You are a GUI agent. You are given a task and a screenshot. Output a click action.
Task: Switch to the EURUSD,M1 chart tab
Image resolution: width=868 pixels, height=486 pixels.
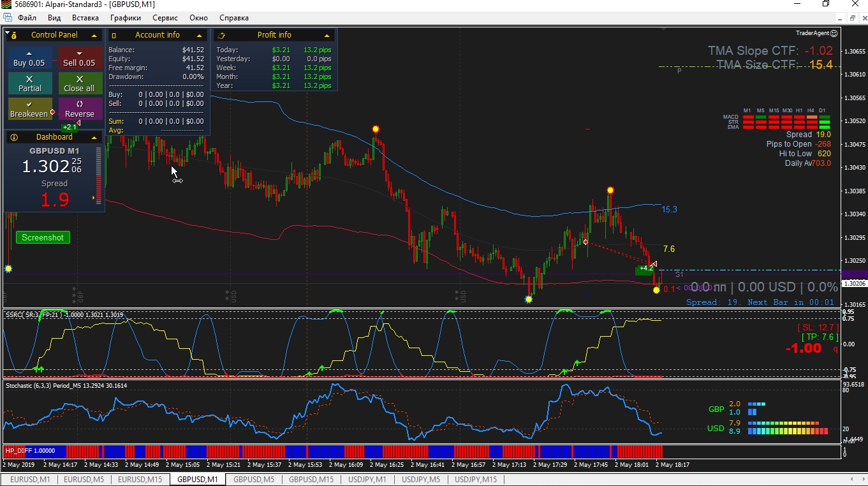[x=29, y=480]
